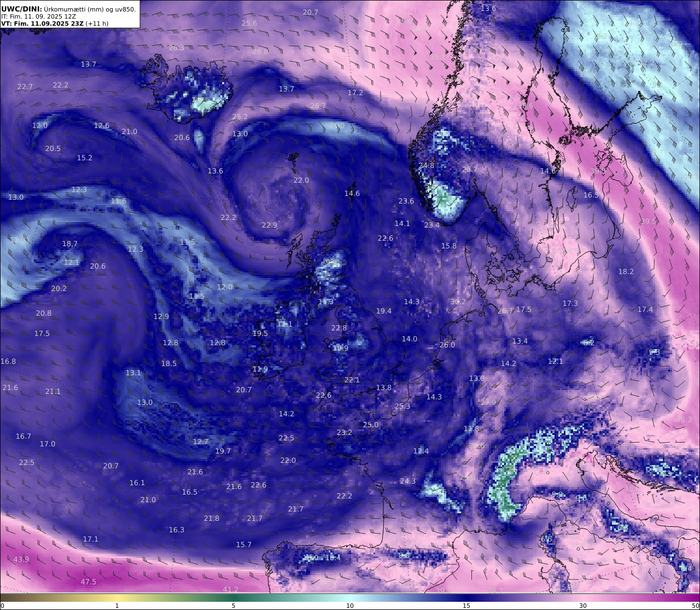Click the 12.6 value on the map
This screenshot has width=700, height=610.
[102, 125]
